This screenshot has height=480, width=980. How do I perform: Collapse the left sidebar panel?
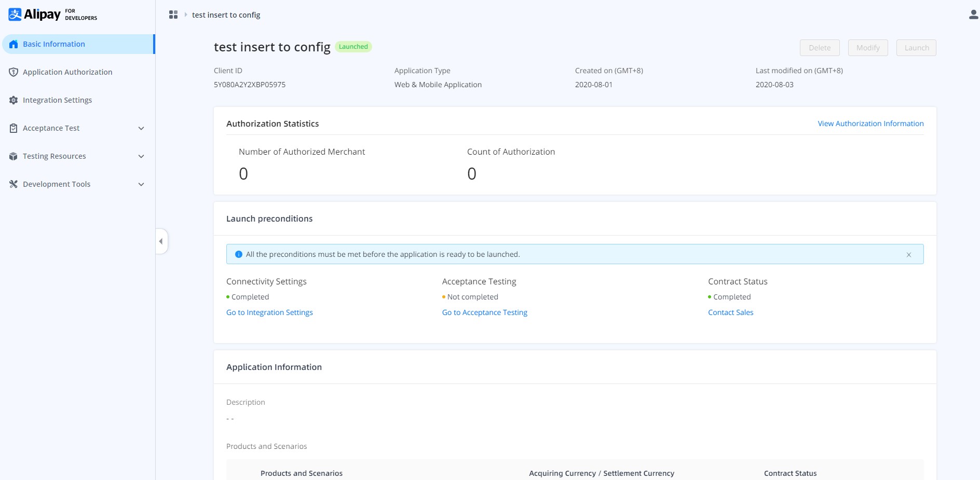pyautogui.click(x=161, y=241)
